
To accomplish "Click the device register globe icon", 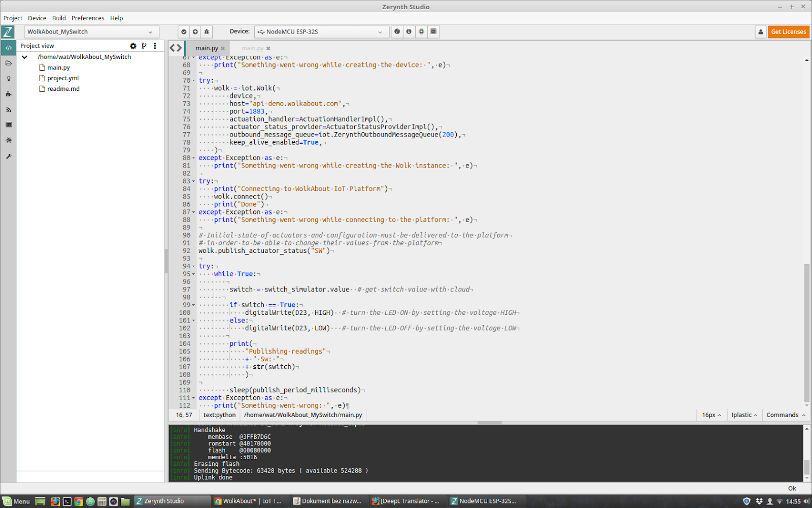I will (397, 31).
